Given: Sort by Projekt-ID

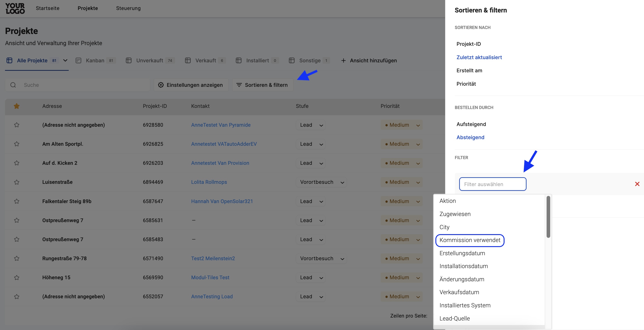Looking at the screenshot, I should (468, 44).
